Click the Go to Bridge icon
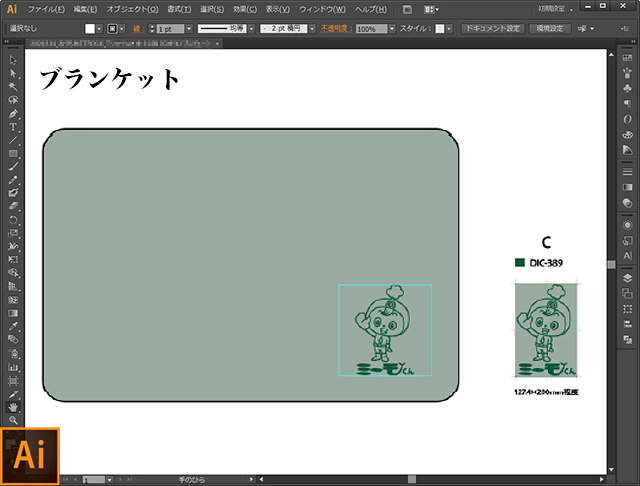Screen dimensions: 640x486 (x=407, y=9)
